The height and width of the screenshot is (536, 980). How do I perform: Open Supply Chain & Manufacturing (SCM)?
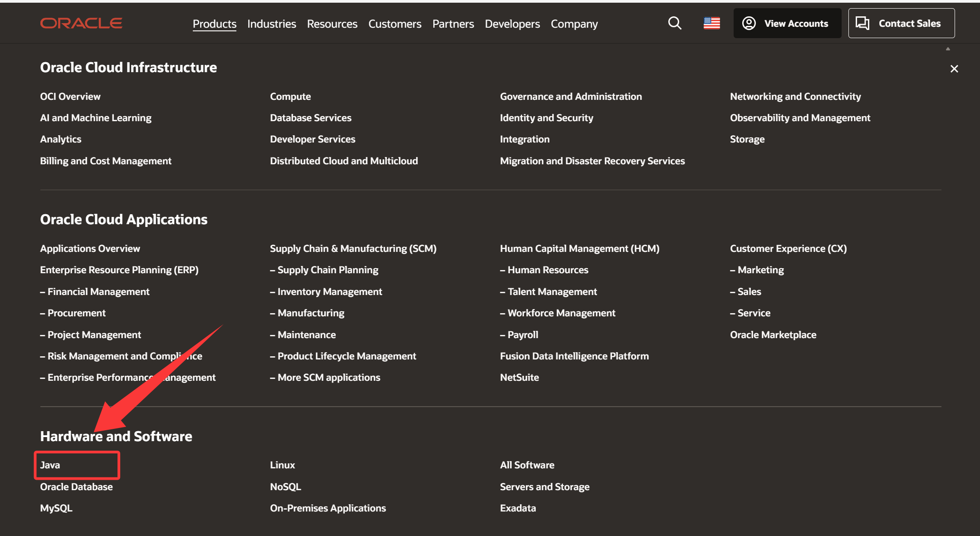coord(353,248)
